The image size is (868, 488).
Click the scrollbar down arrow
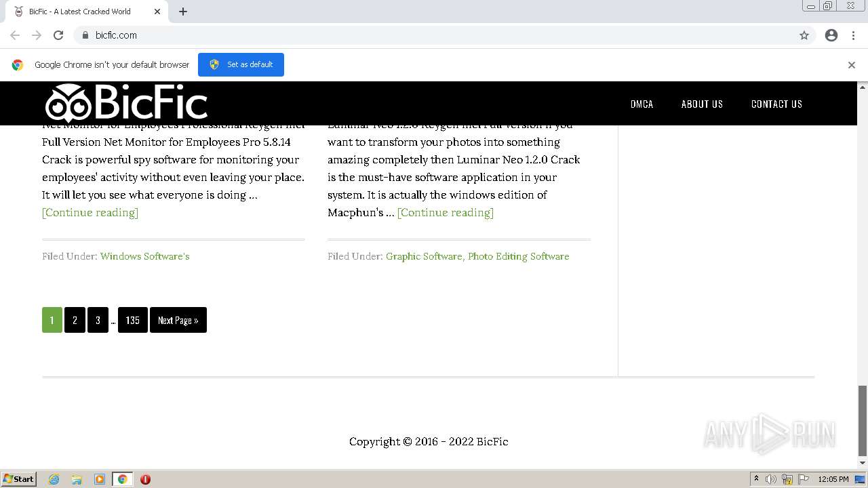pos(863,464)
